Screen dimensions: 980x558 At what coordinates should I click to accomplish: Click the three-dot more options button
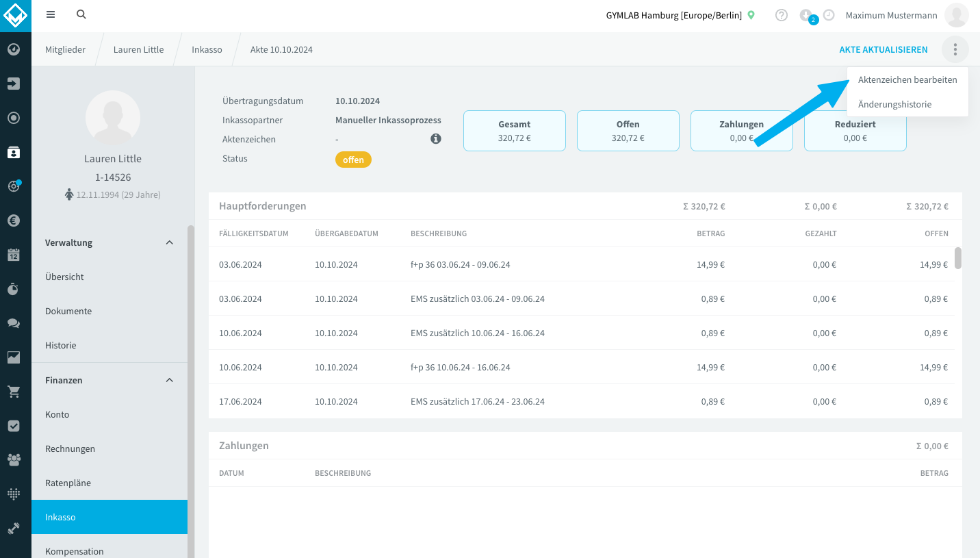click(x=955, y=49)
